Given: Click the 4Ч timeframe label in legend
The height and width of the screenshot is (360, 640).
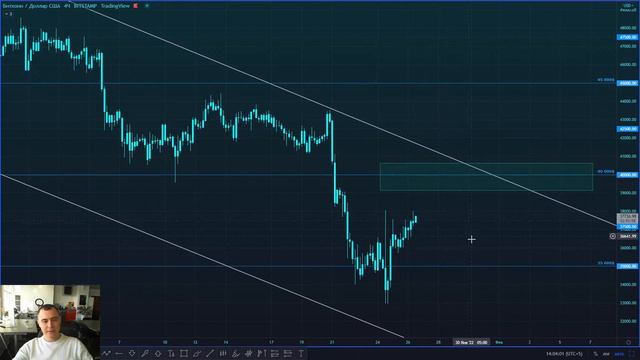Looking at the screenshot, I should (x=67, y=6).
